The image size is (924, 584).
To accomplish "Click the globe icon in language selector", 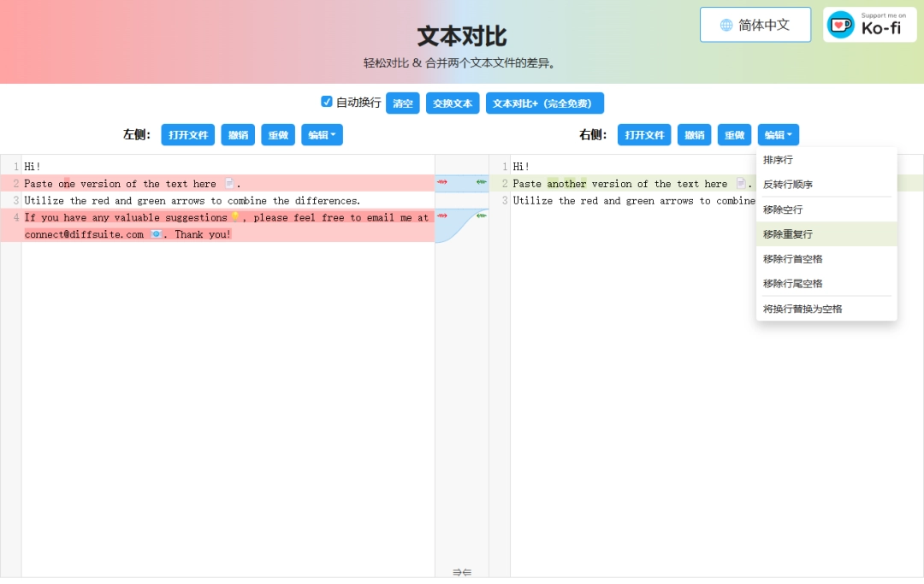I will 726,25.
